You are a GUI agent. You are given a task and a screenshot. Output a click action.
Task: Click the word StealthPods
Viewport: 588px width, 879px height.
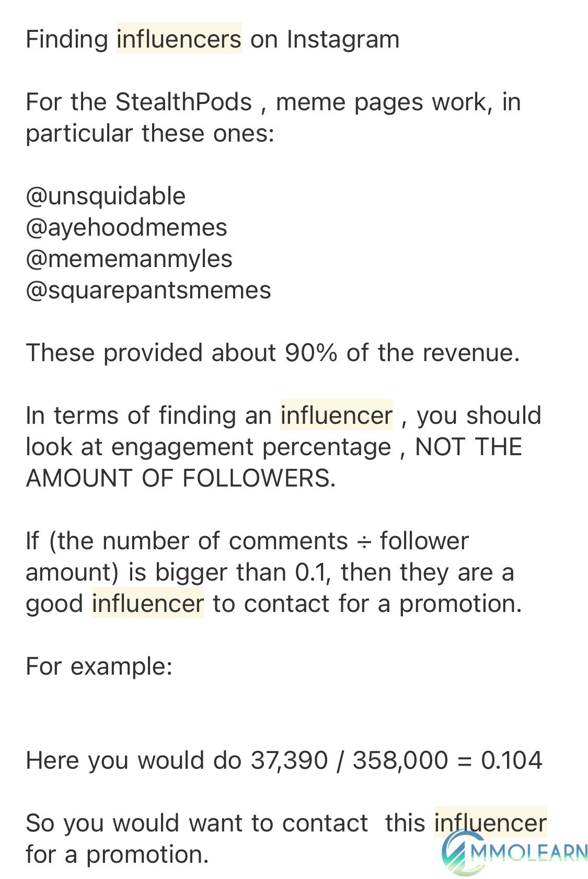[x=183, y=102]
